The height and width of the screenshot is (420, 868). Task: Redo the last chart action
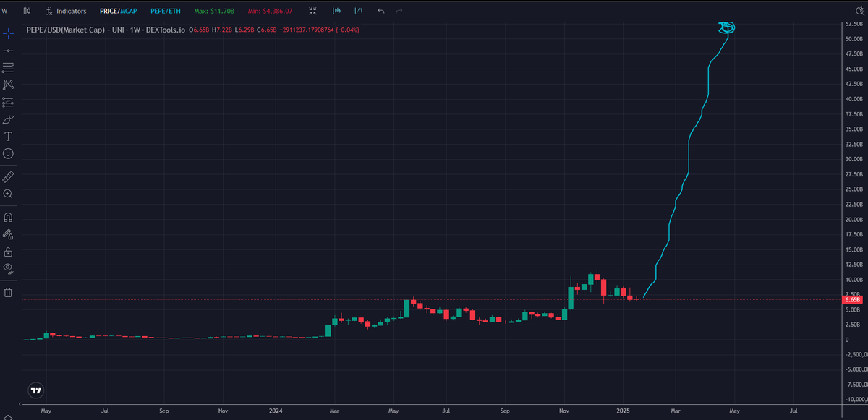coord(399,12)
